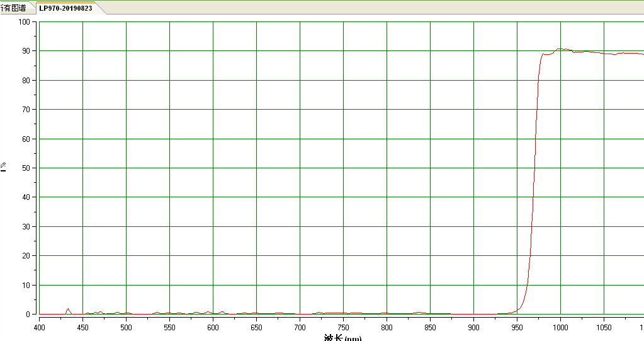
Task: Click the 50 label on the y-axis
Action: (x=26, y=168)
